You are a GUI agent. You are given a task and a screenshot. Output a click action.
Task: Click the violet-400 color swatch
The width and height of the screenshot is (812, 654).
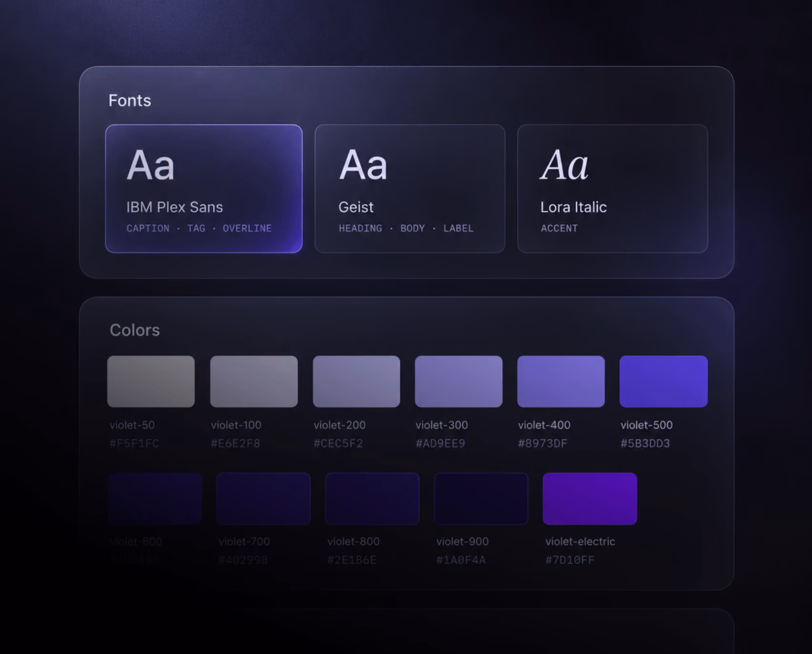tap(561, 381)
